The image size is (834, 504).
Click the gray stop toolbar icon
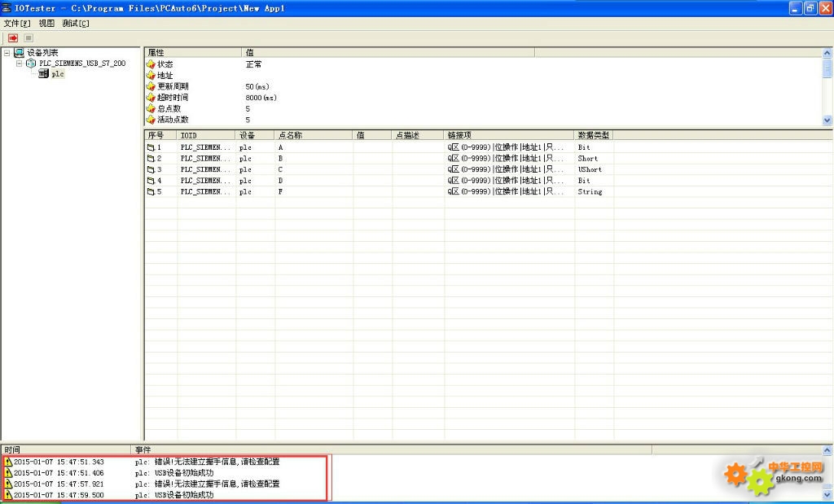click(29, 38)
